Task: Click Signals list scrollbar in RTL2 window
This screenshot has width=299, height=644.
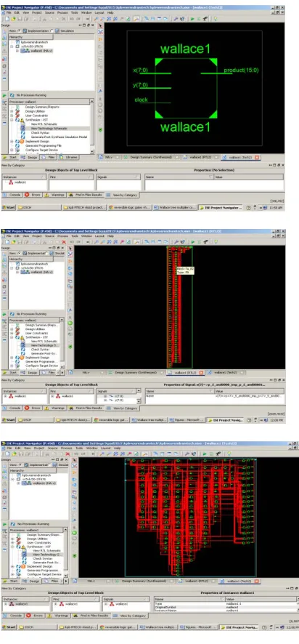Action: (x=139, y=396)
